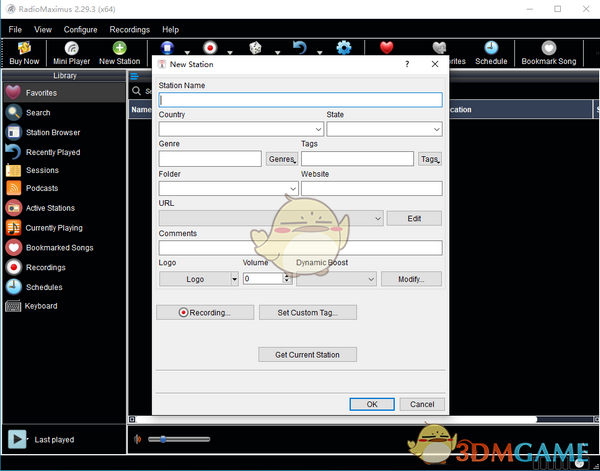
Task: Open the Recordings menu
Action: pyautogui.click(x=129, y=29)
